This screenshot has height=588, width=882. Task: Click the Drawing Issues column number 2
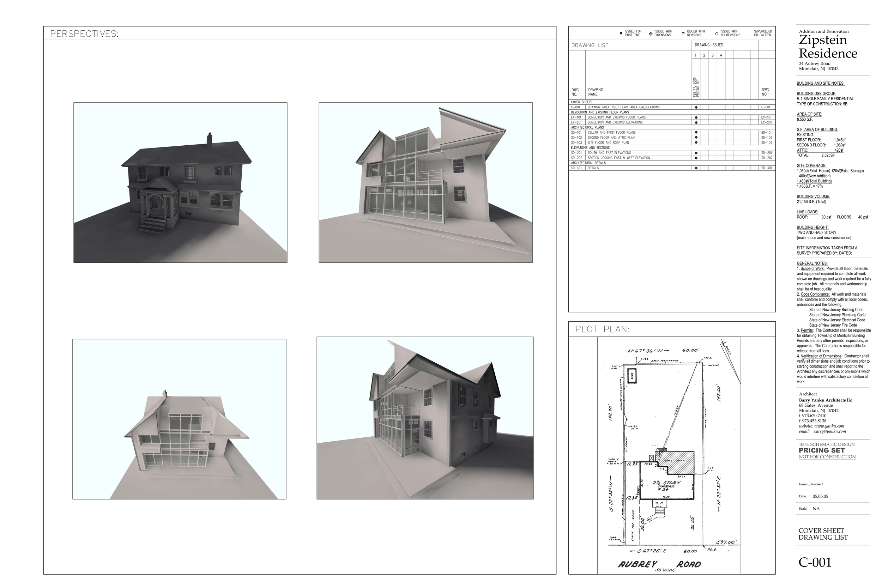[704, 55]
